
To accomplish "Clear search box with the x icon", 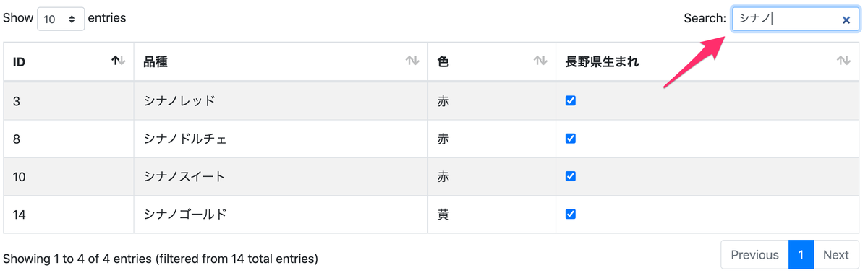I will 846,20.
